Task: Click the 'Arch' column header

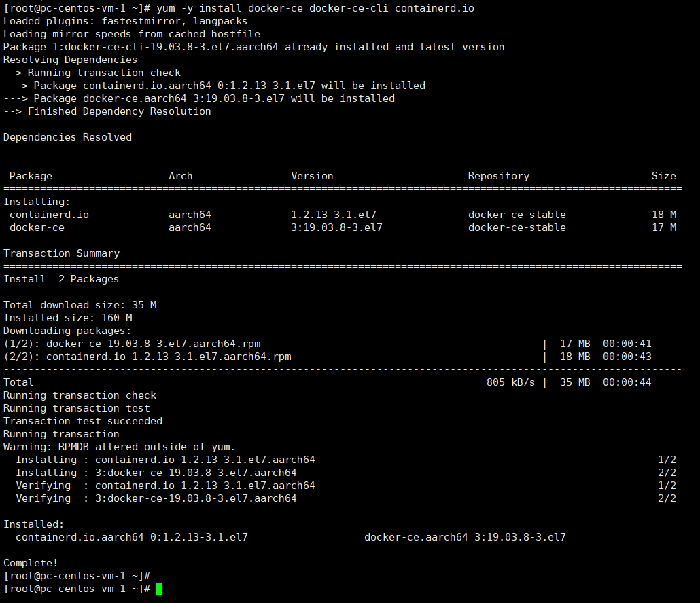Action: click(181, 176)
